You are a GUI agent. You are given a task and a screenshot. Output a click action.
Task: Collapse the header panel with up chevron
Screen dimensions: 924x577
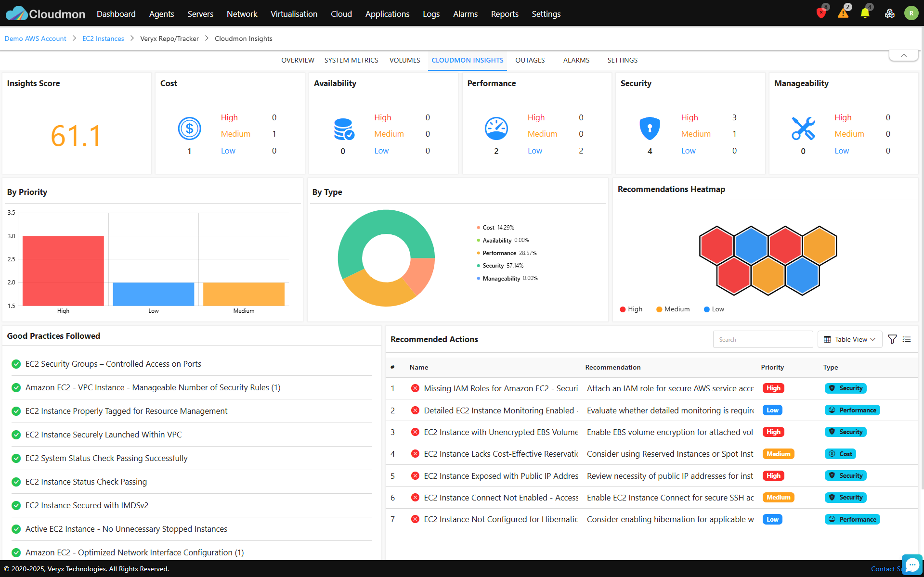click(904, 55)
